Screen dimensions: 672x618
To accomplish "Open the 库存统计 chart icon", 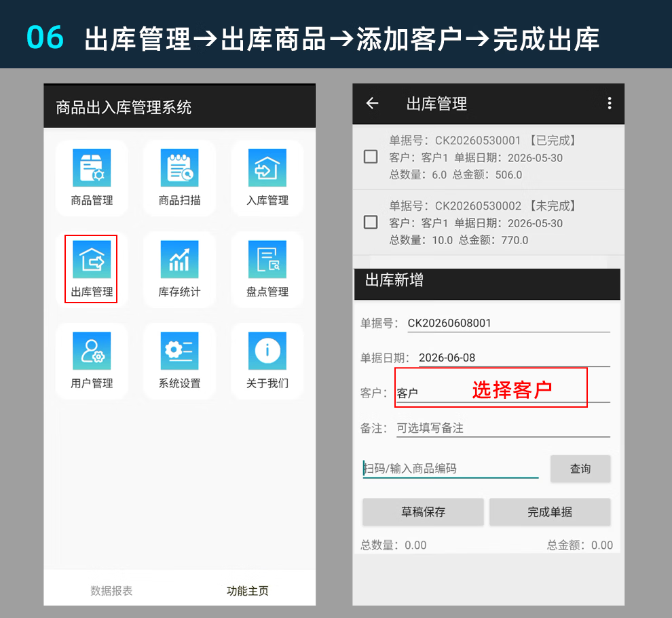I will (x=180, y=260).
